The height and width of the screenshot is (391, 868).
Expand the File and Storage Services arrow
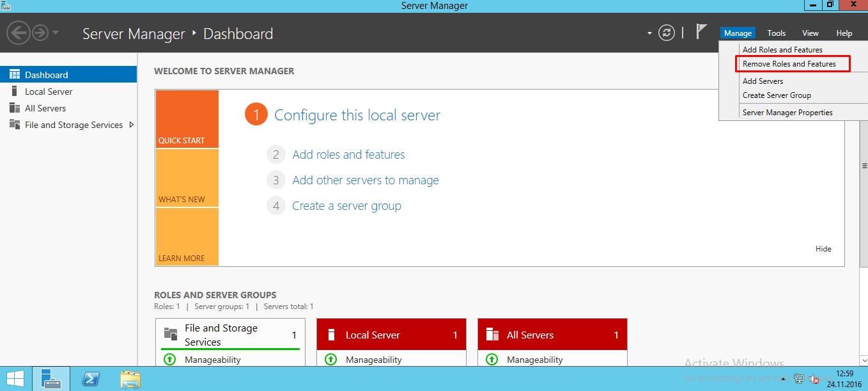pos(132,125)
